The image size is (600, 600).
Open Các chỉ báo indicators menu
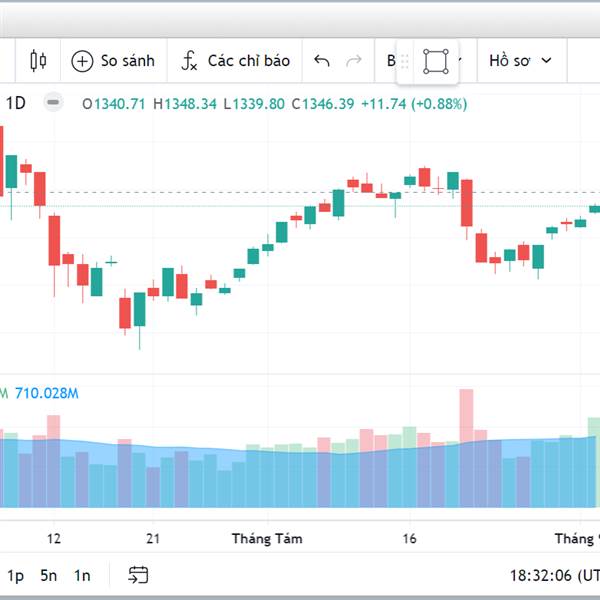coord(235,60)
